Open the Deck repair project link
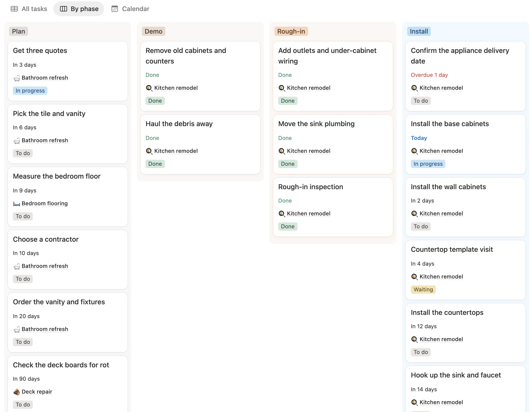Screen dimensions: 532x412 point(37,392)
